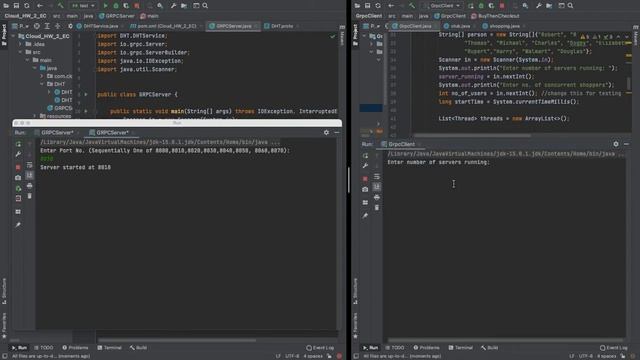Click the Debug bug icon in the left window toolbar
This screenshot has width=640, height=360.
click(x=116, y=6)
